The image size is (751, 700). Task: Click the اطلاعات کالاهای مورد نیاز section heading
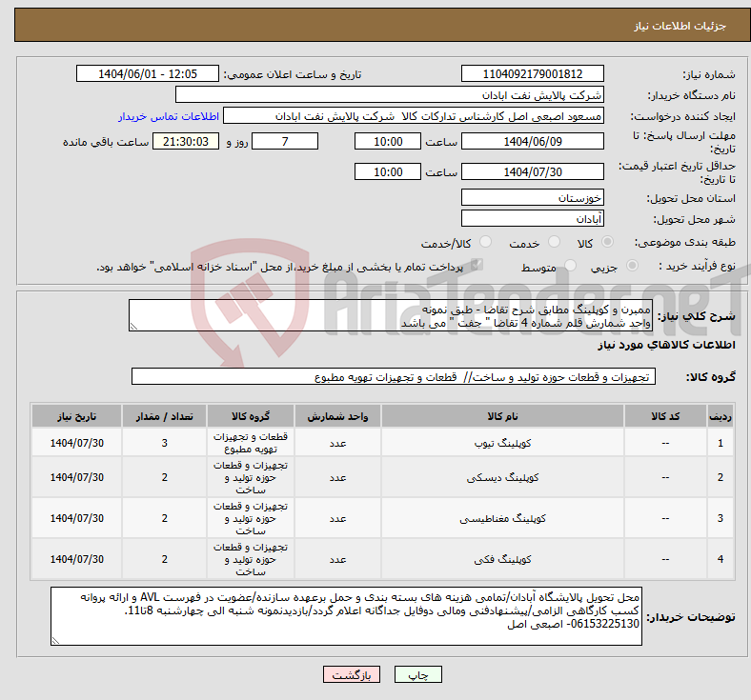coord(666,345)
